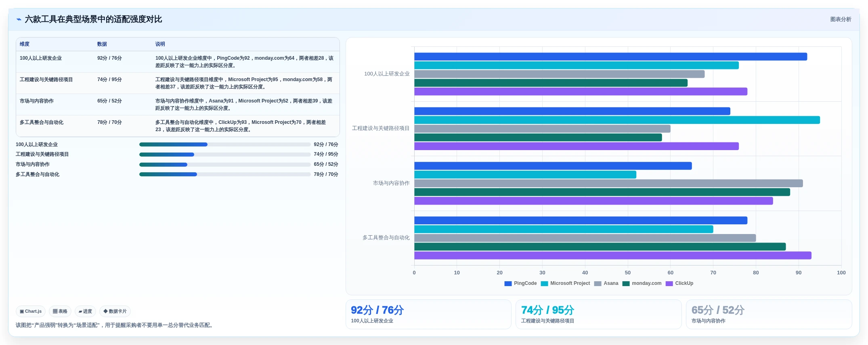Viewport: 868px width, 345px height.
Task: Click the 图表分析 label in the header
Action: click(x=841, y=19)
